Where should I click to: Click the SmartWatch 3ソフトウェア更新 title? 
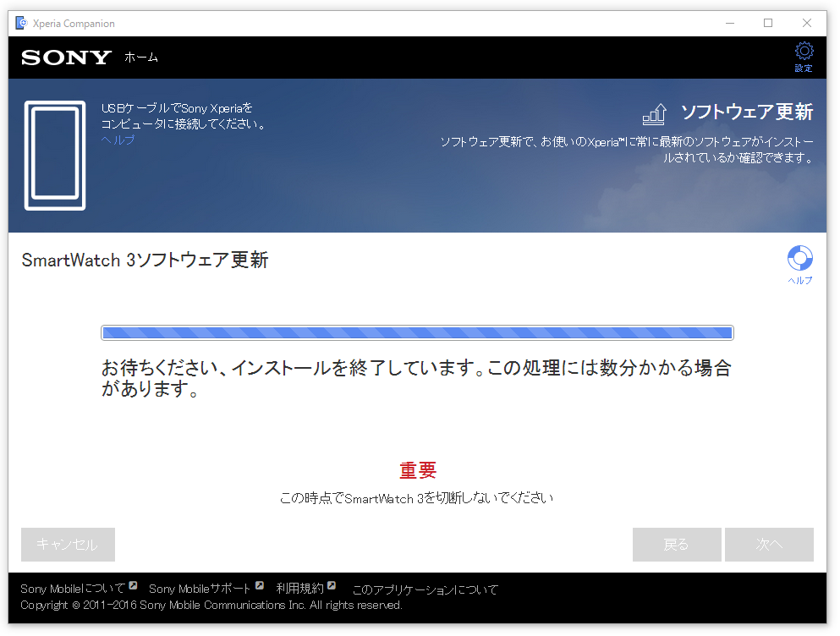tap(145, 260)
